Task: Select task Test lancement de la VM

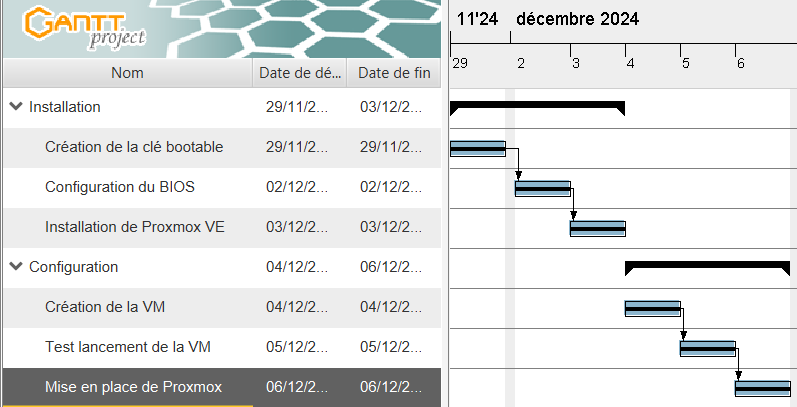Action: click(127, 347)
